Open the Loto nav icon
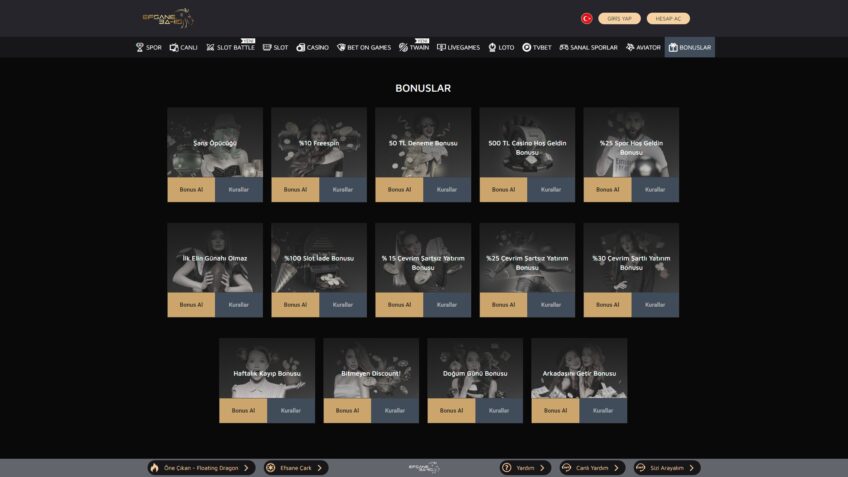 tap(493, 47)
